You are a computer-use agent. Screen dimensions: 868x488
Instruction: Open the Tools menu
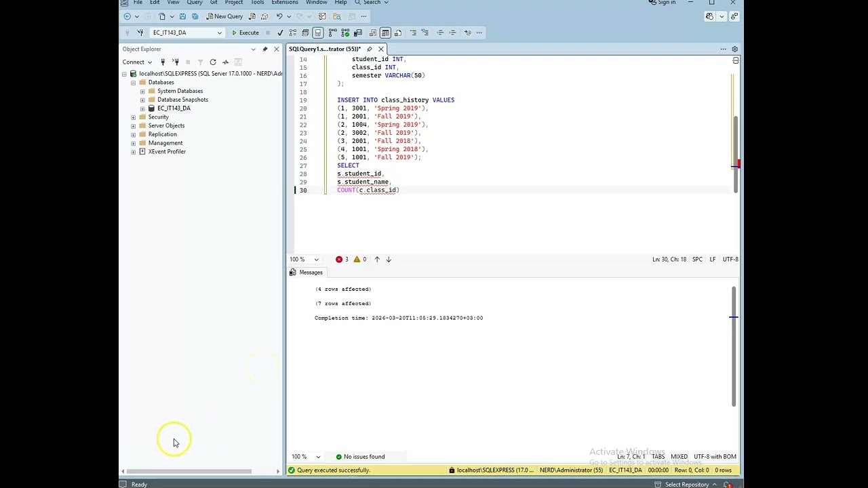pos(257,3)
